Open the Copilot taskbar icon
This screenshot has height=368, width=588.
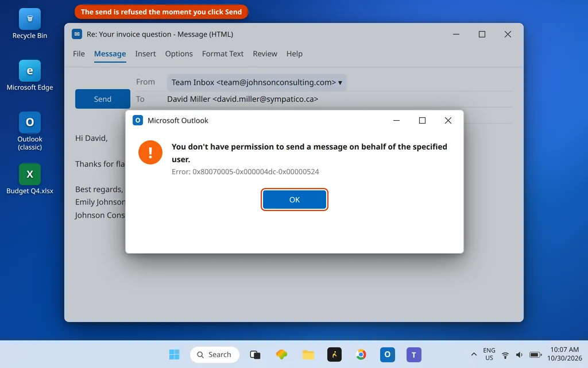(281, 354)
